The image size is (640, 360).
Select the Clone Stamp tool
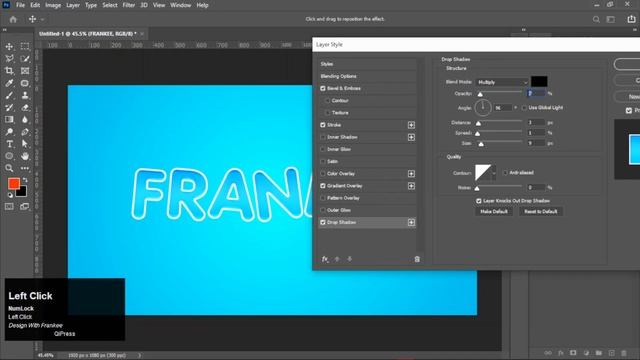(25, 96)
